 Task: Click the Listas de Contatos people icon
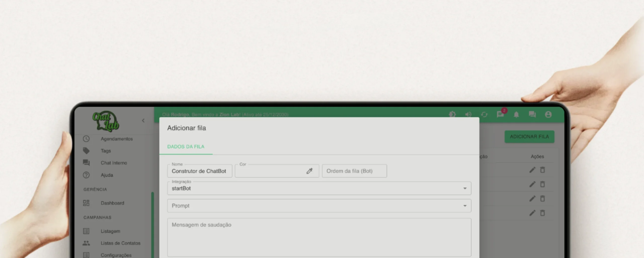[x=86, y=243]
